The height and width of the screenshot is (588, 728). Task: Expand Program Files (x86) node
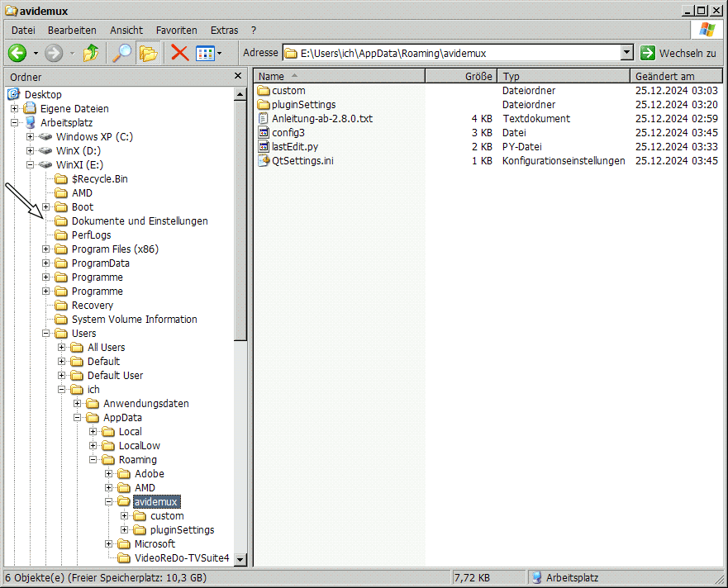point(46,249)
